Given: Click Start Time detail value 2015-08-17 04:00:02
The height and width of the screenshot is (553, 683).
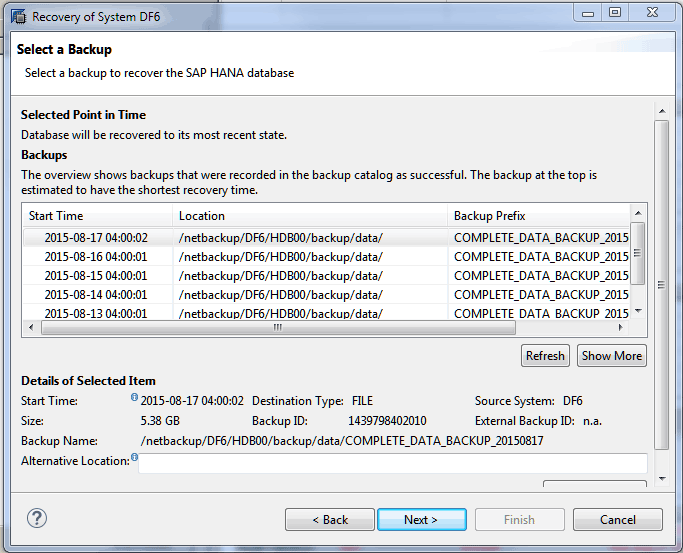Looking at the screenshot, I should [x=192, y=401].
